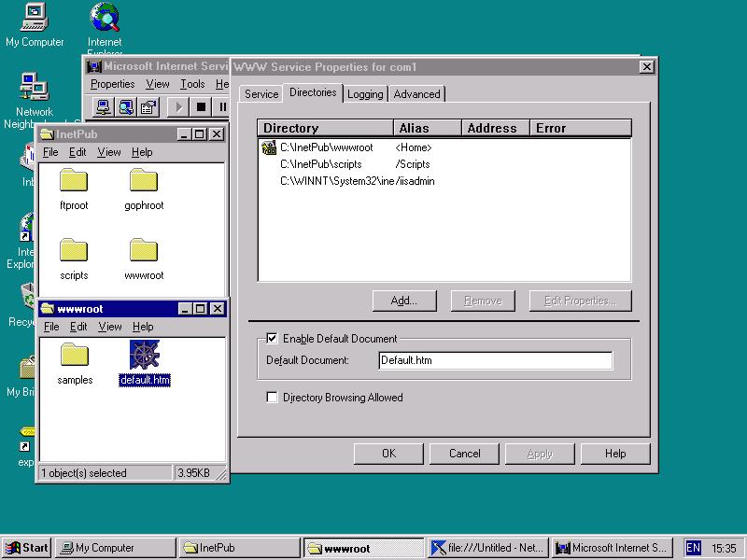Switch to the Advanced tab

coord(416,94)
